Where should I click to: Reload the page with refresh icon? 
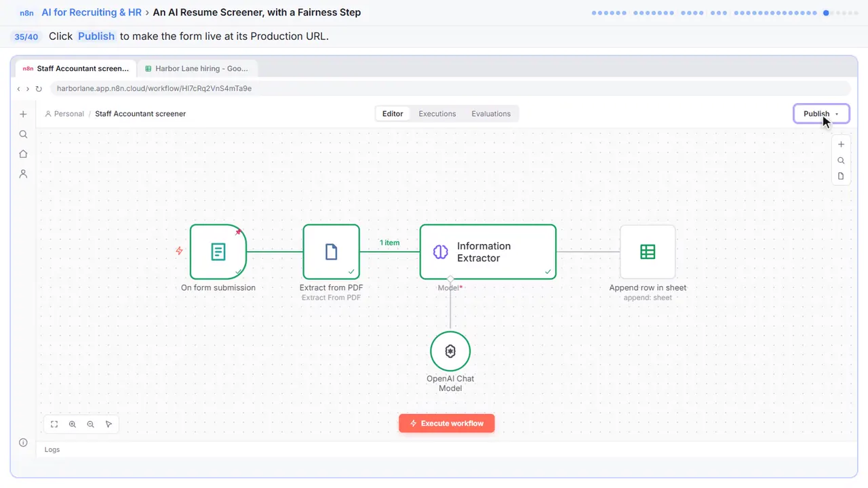(39, 89)
